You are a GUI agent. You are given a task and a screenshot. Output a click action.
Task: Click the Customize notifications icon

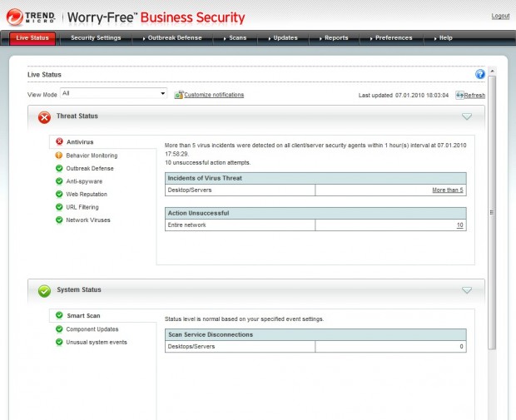click(178, 95)
